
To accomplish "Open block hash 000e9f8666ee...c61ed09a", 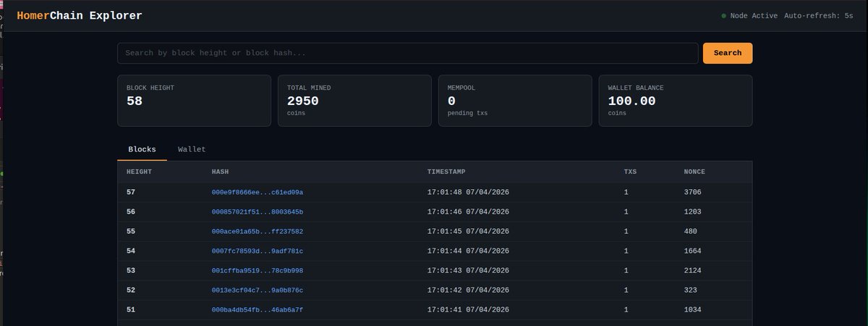I will [x=258, y=192].
